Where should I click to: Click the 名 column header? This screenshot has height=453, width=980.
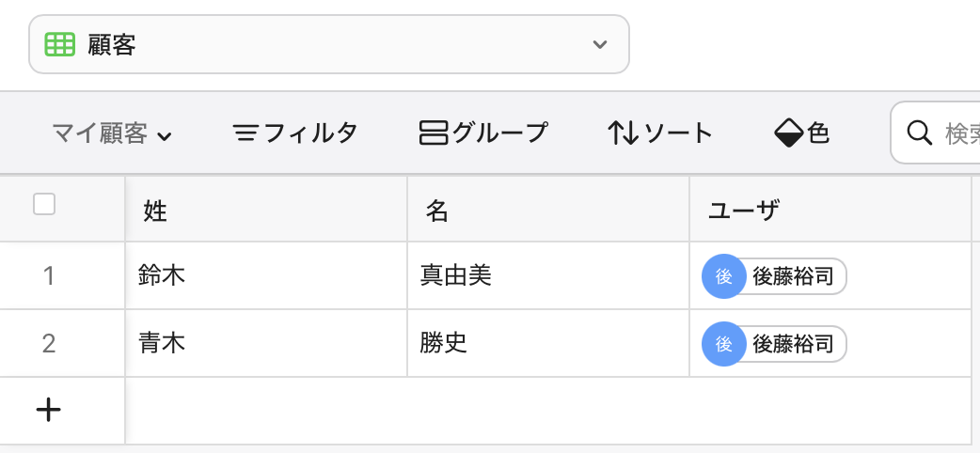[548, 210]
